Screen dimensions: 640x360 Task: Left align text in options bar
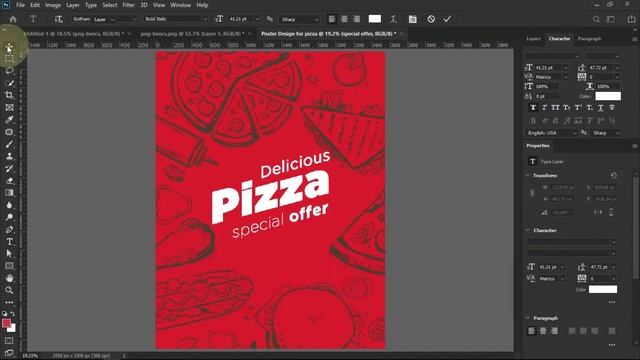pyautogui.click(x=332, y=19)
